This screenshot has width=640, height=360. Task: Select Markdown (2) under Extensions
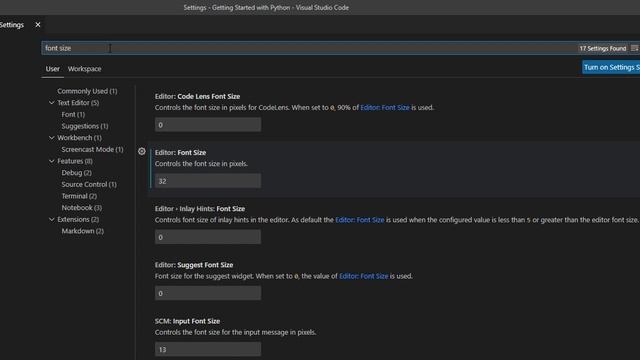pyautogui.click(x=83, y=231)
